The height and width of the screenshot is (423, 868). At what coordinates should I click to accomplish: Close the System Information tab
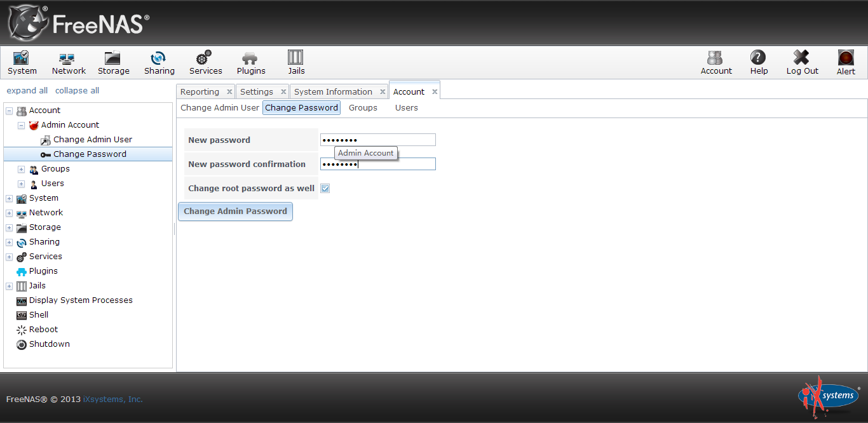click(383, 92)
